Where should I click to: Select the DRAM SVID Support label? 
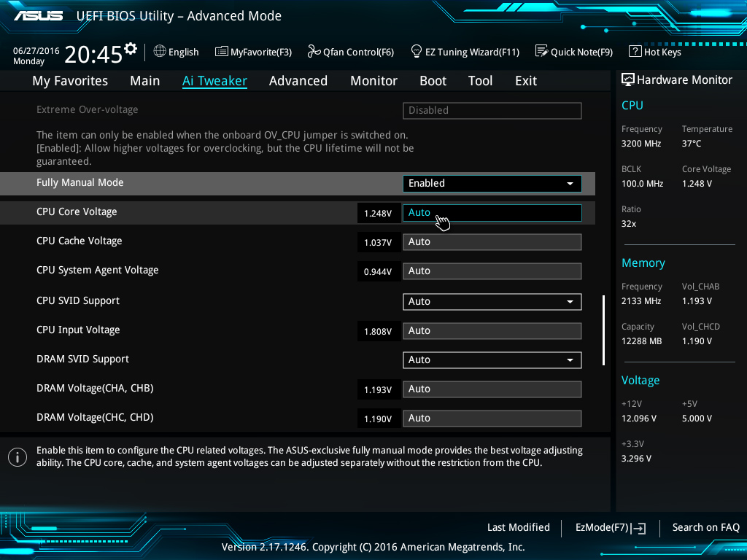[83, 359]
